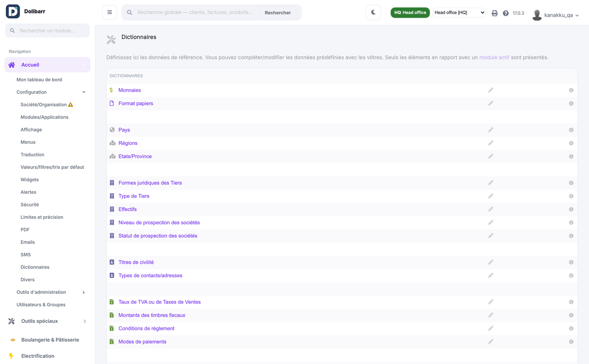Image resolution: width=589 pixels, height=364 pixels.
Task: Click the Outils spéciaux tools icon
Action: [12, 321]
